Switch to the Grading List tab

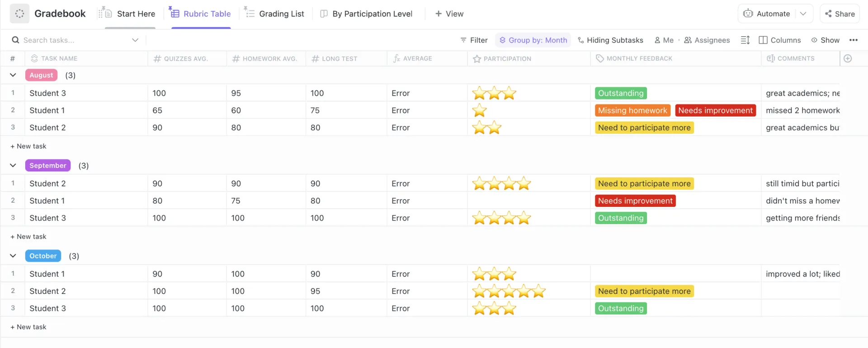tap(274, 14)
